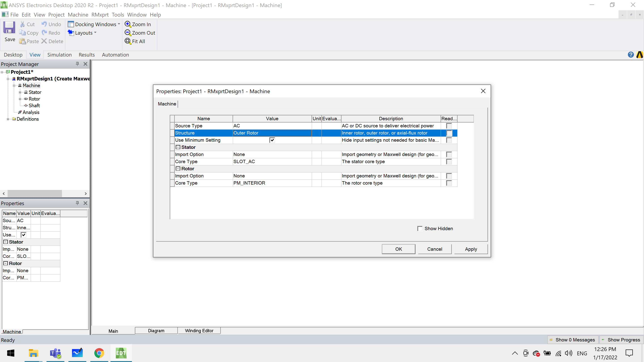The height and width of the screenshot is (362, 644).
Task: Toggle Use Minimum Setting checkbox in dialog
Action: click(x=272, y=140)
